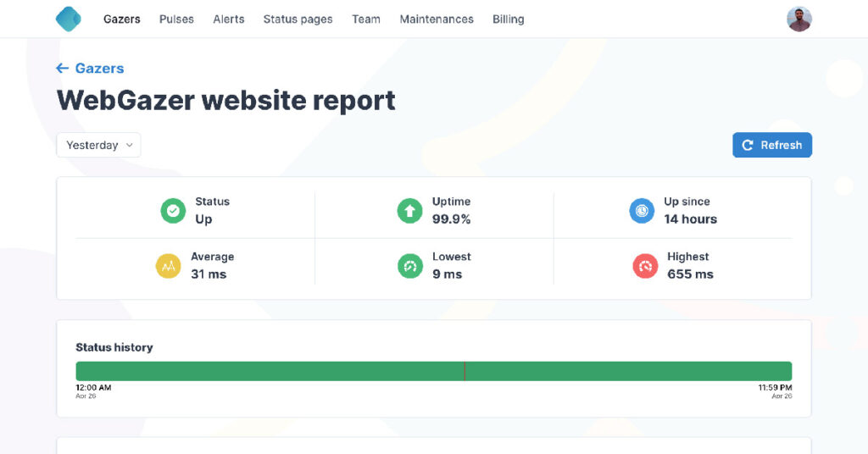Click the green Status checkmark icon
The height and width of the screenshot is (454, 868).
coord(173,211)
